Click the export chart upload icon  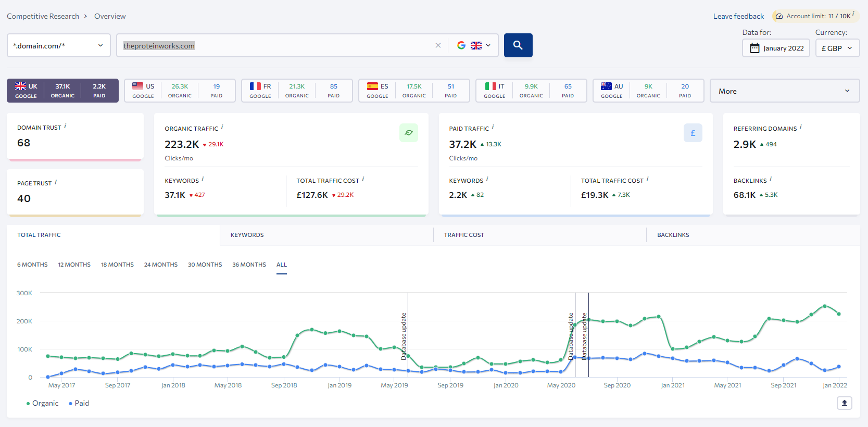(844, 403)
